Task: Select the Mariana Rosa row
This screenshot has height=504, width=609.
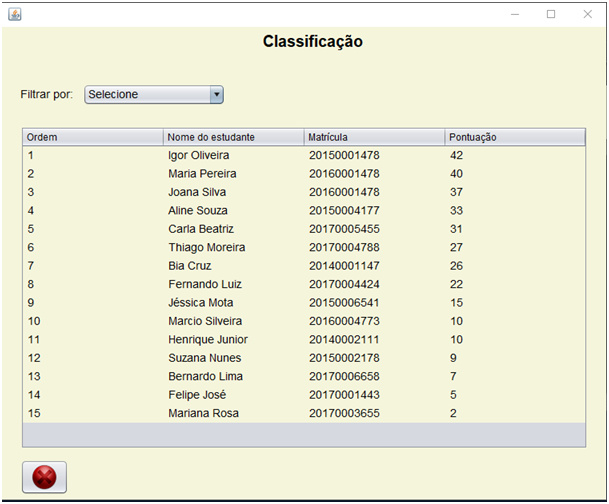Action: 304,413
